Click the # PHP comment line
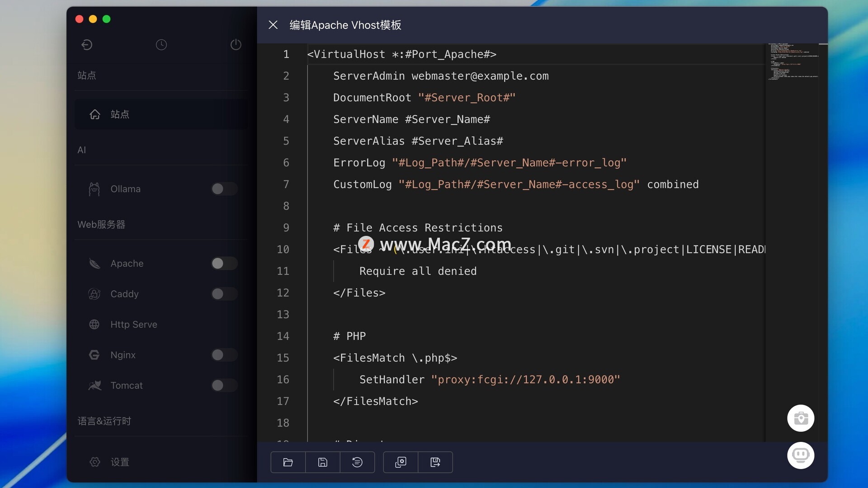This screenshot has height=488, width=868. [x=349, y=337]
